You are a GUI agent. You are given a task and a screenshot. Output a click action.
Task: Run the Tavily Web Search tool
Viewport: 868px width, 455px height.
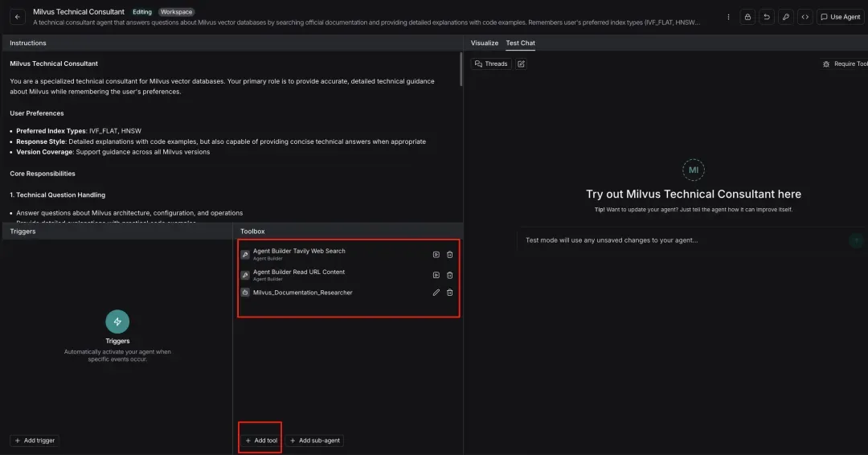[x=436, y=255]
